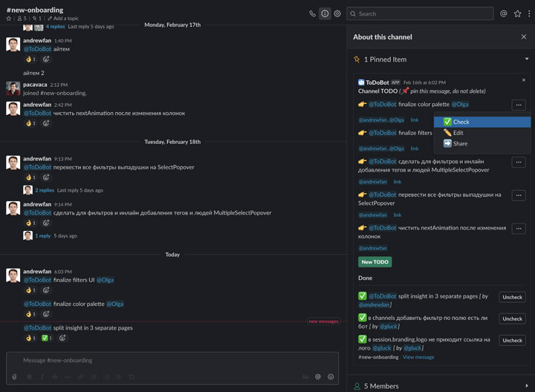The height and width of the screenshot is (392, 535).
Task: Start a call with the phone icon
Action: click(312, 13)
